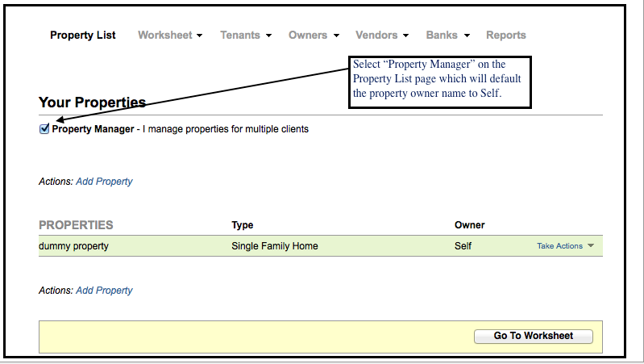Click the upper Add Property link
This screenshot has height=364, width=644.
pyautogui.click(x=104, y=182)
